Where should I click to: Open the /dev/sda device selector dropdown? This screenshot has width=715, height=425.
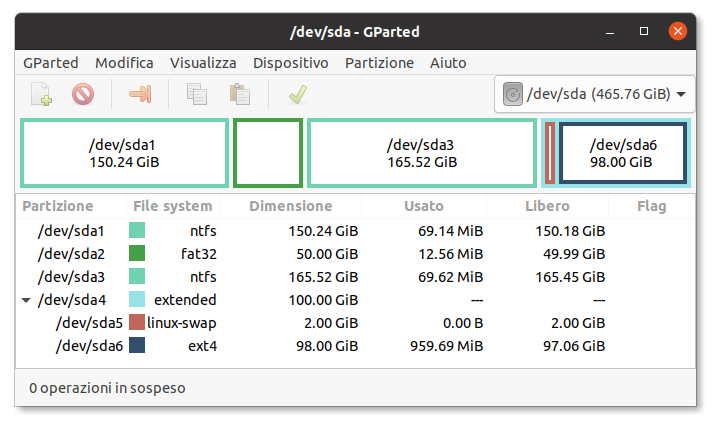point(596,95)
